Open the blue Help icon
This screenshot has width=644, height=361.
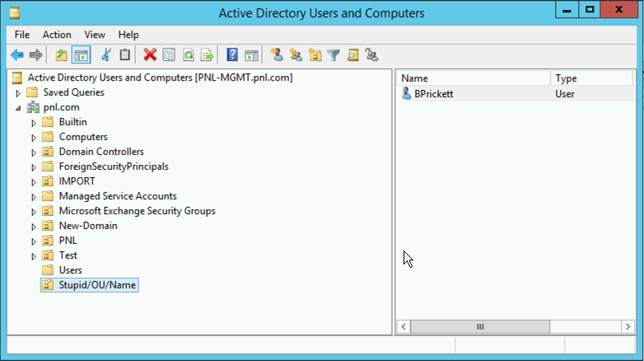[x=232, y=54]
